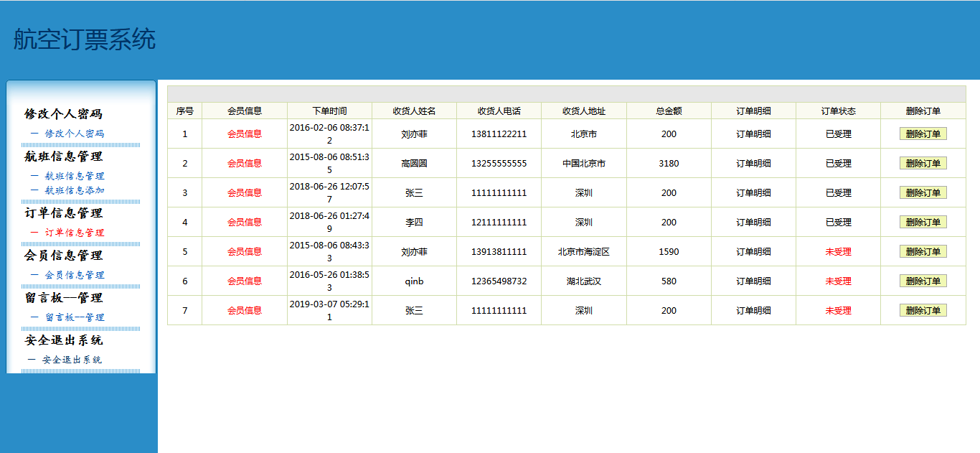The image size is (980, 453).
Task: Open 会员信息 for order 7
Action: pos(245,311)
